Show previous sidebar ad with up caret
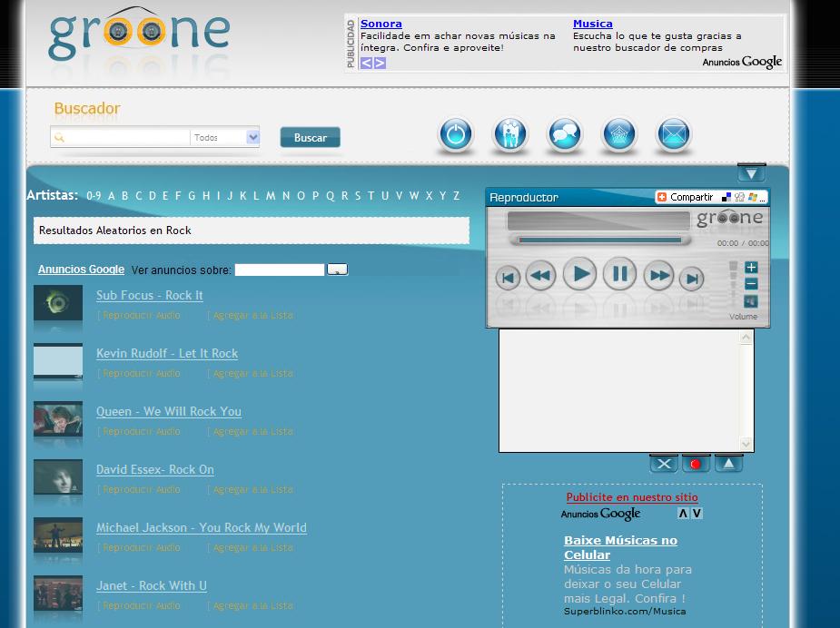840x628 pixels. pos(683,514)
